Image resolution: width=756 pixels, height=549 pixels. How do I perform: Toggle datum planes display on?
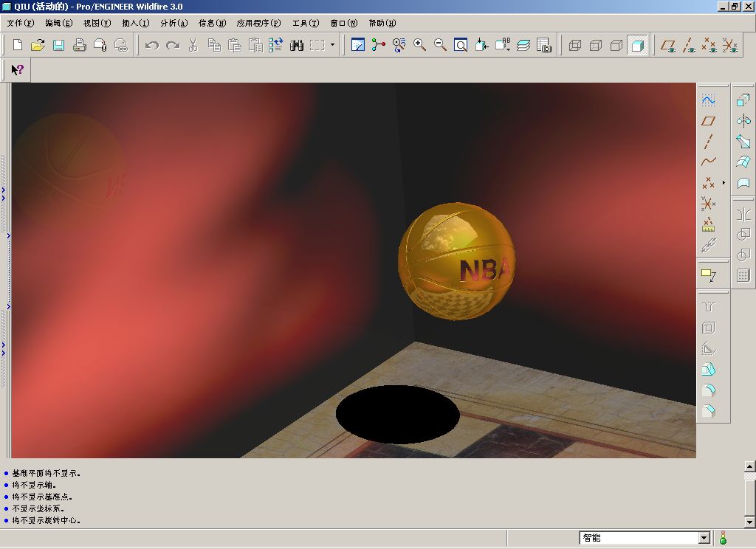pyautogui.click(x=668, y=46)
